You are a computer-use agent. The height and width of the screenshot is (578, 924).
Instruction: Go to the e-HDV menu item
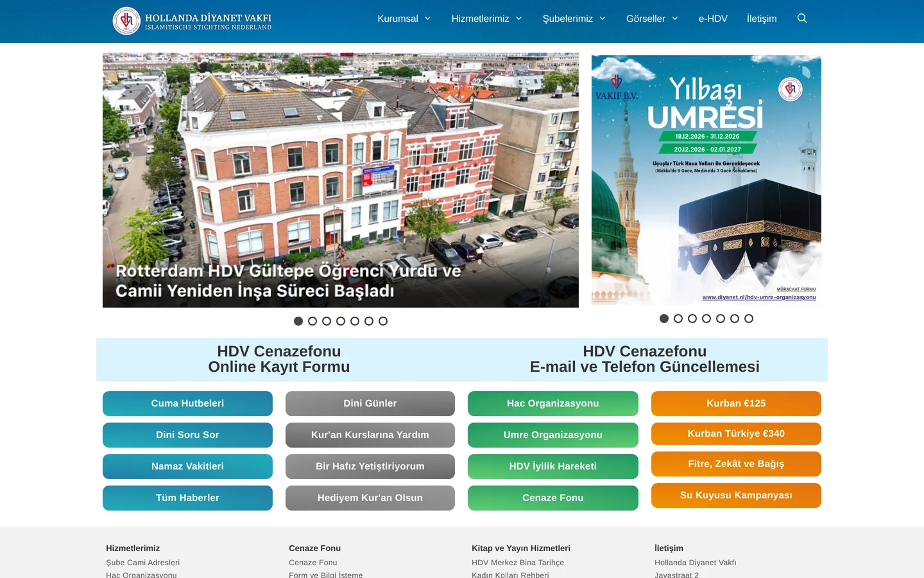[x=713, y=19]
